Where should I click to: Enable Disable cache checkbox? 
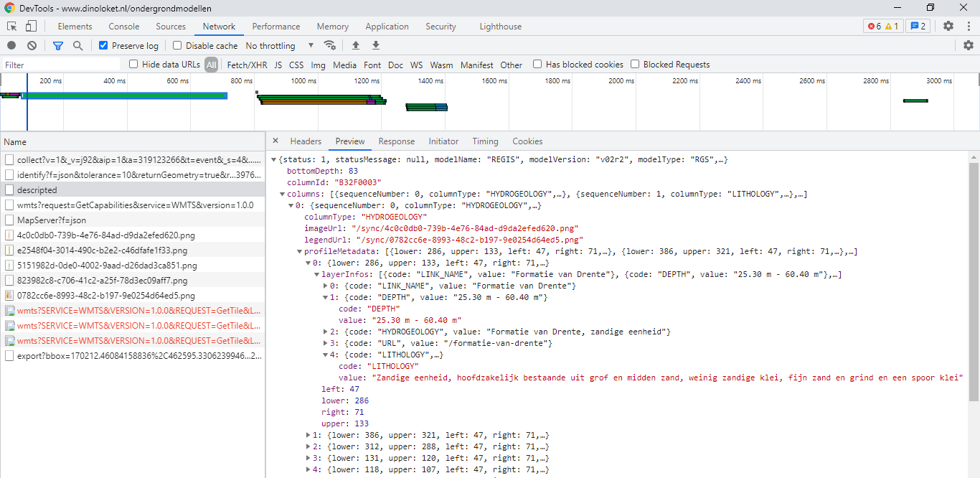coord(178,45)
